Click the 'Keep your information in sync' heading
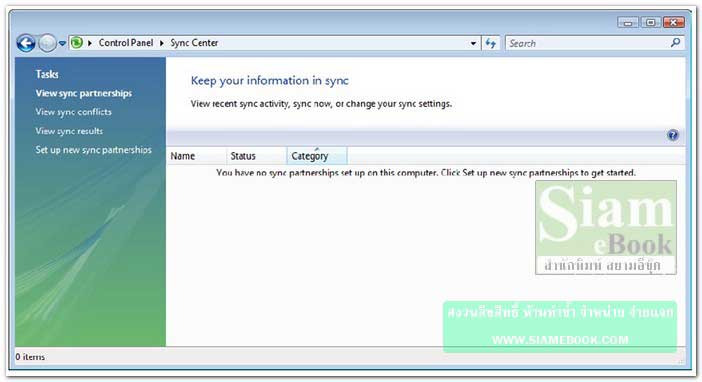The image size is (702, 382). pyautogui.click(x=270, y=81)
